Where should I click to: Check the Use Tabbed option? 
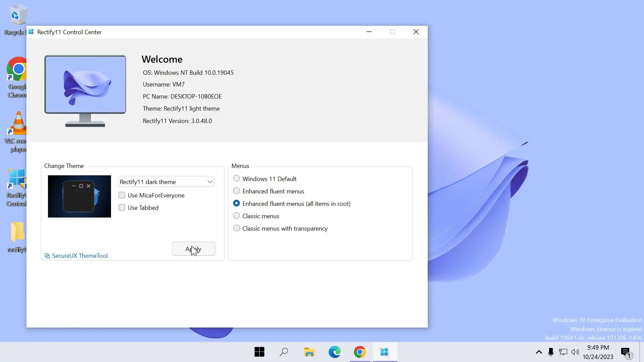pyautogui.click(x=122, y=207)
